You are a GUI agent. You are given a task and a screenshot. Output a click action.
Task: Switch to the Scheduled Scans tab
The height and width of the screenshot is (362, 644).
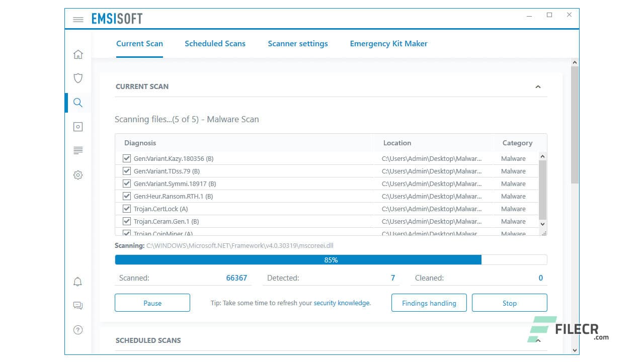tap(215, 44)
